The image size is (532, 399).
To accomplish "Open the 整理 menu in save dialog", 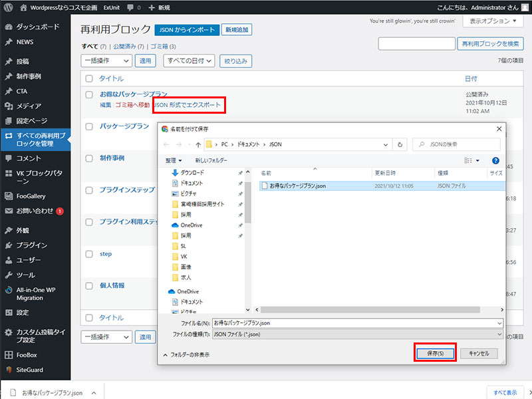I will coord(174,160).
